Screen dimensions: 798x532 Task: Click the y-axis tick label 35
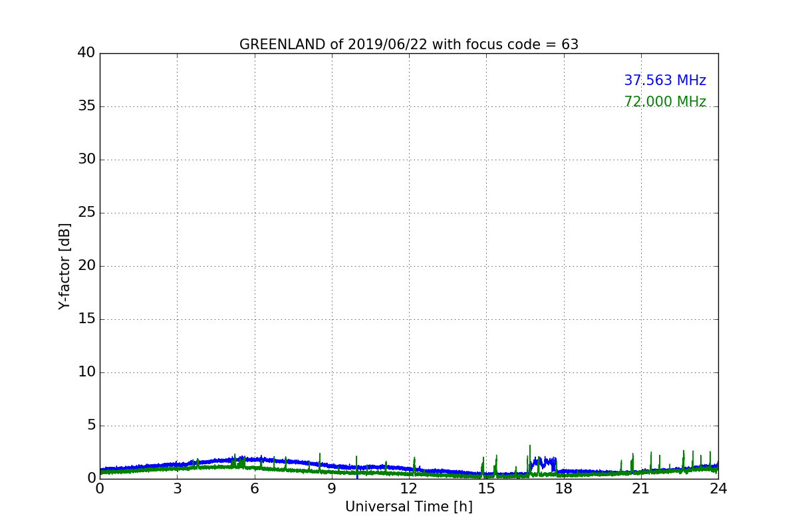[86, 106]
